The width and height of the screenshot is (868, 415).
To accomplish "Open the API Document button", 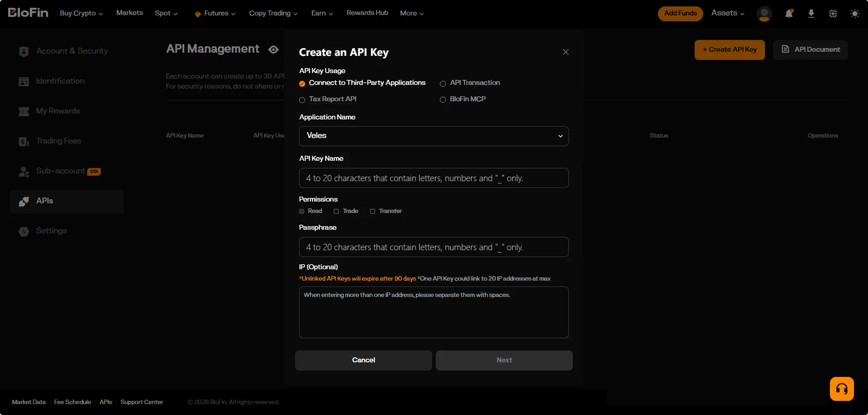I will pyautogui.click(x=810, y=50).
